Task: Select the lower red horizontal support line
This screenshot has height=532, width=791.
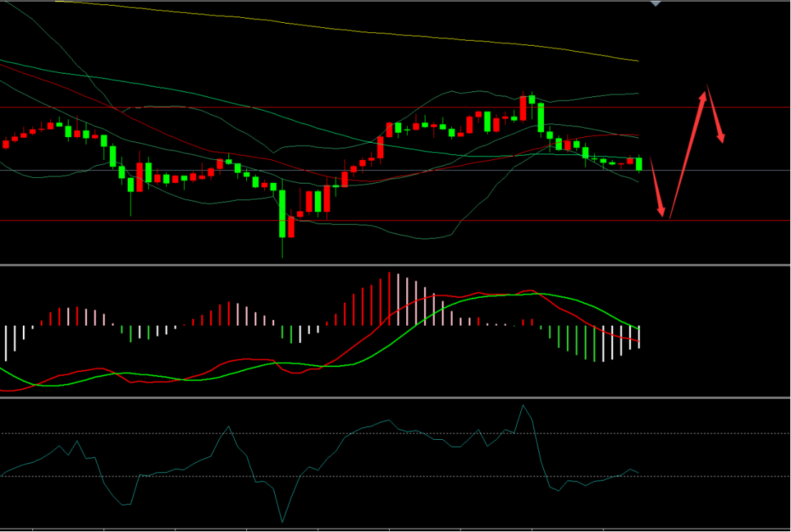Action: pyautogui.click(x=395, y=221)
